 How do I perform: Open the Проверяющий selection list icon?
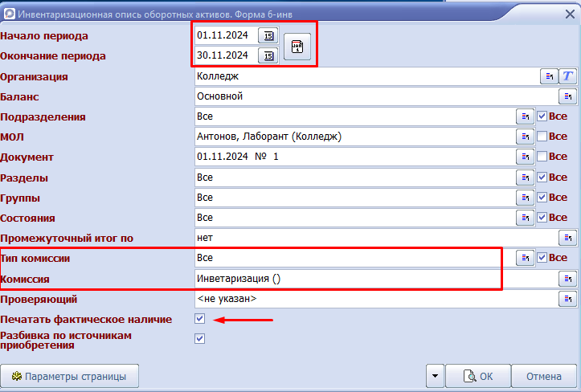point(567,299)
